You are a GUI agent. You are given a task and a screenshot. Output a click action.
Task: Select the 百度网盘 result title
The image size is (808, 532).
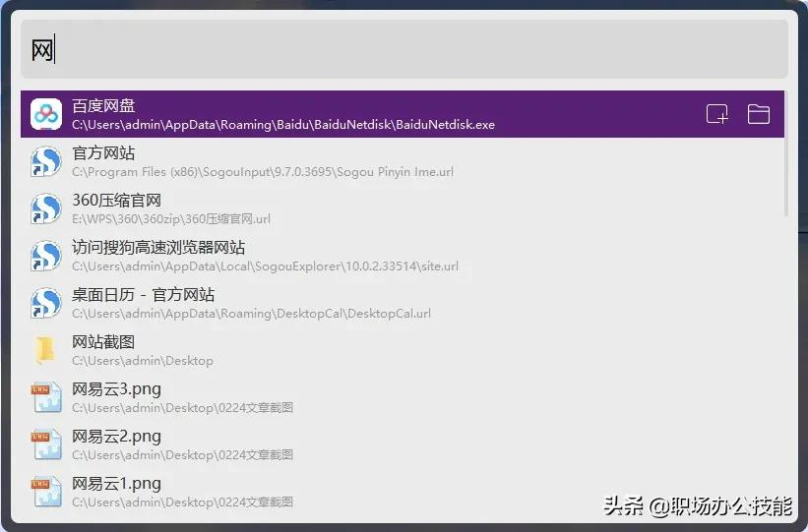[x=103, y=106]
